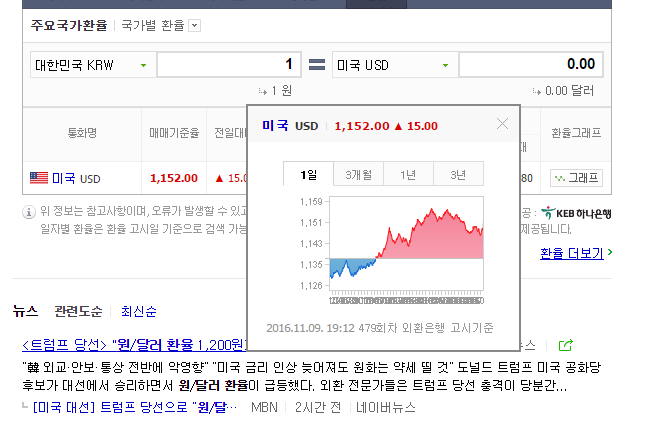This screenshot has height=425, width=645.
Task: Open news article in new window icon
Action: tap(565, 344)
